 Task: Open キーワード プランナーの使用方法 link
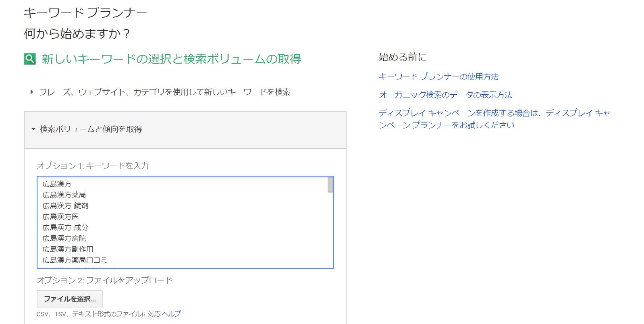pos(438,77)
